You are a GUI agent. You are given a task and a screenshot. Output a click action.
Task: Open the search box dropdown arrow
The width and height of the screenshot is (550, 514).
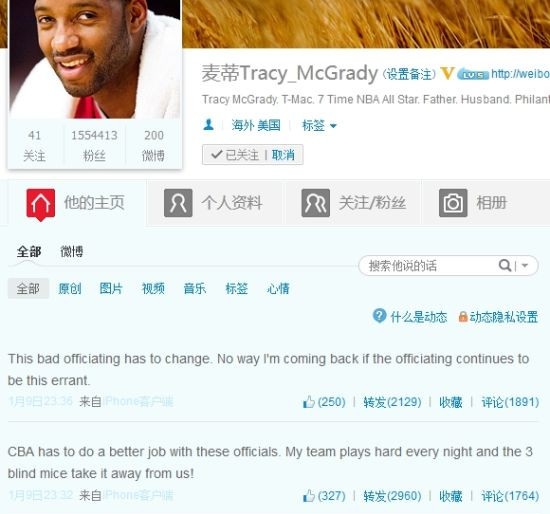point(525,266)
